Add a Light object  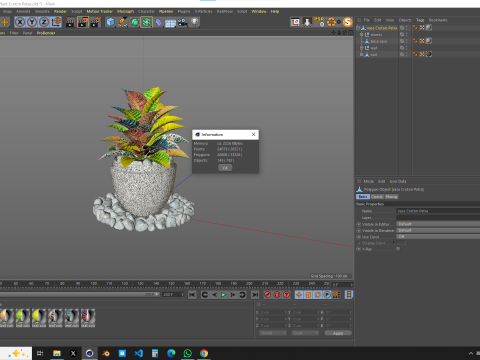coord(194,22)
